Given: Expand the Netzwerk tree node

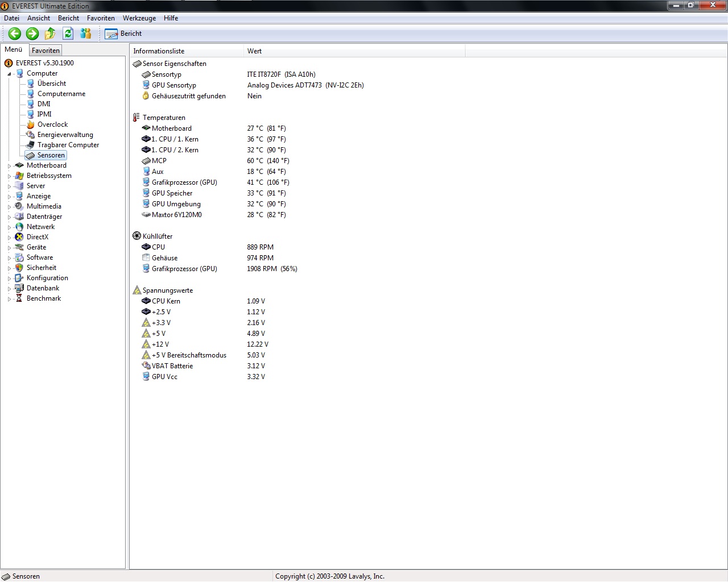Looking at the screenshot, I should click(x=9, y=227).
